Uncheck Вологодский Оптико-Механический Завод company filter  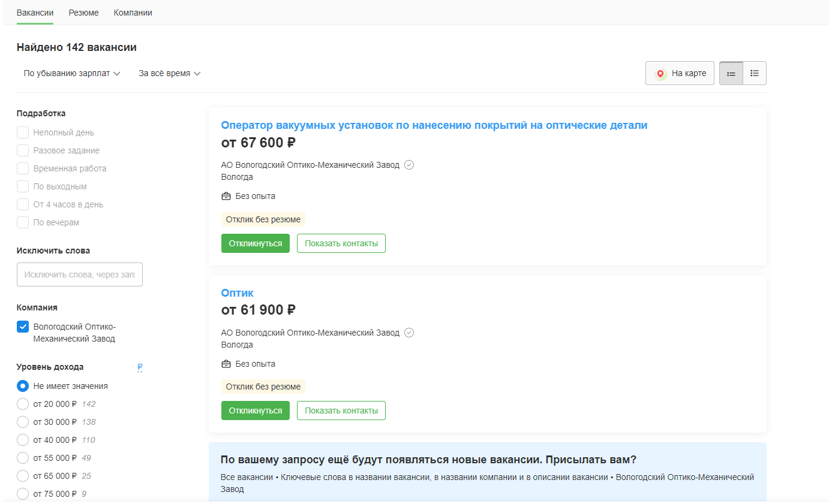[23, 327]
